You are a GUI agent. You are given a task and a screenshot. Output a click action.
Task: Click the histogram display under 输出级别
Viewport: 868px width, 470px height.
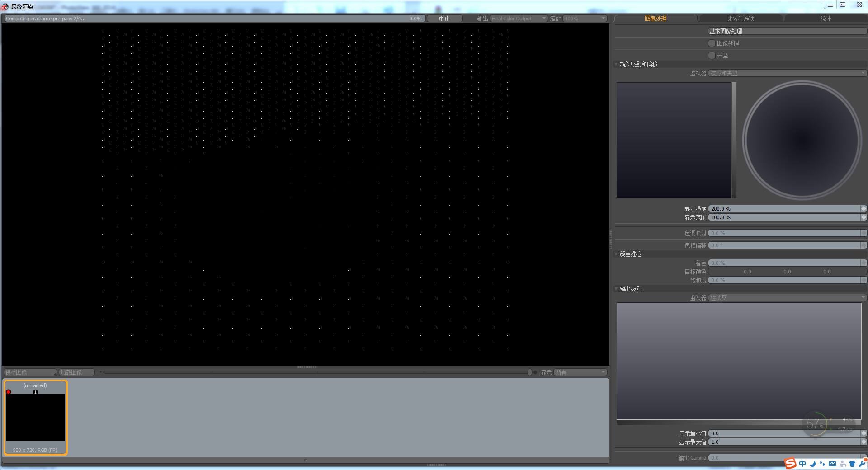click(739, 361)
